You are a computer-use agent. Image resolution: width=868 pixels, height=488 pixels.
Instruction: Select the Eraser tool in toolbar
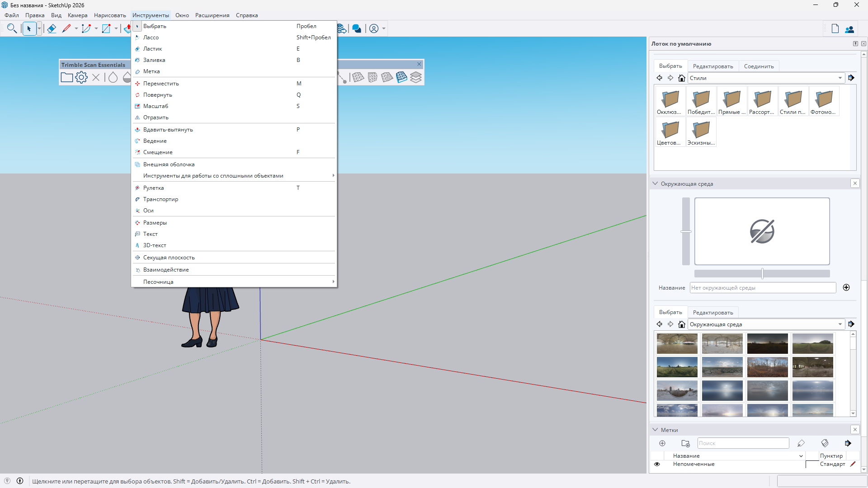coord(52,28)
